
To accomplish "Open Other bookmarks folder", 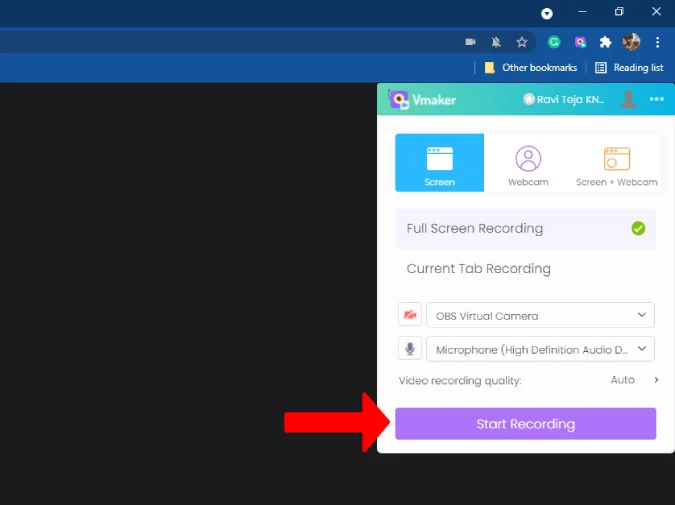I will (x=531, y=68).
